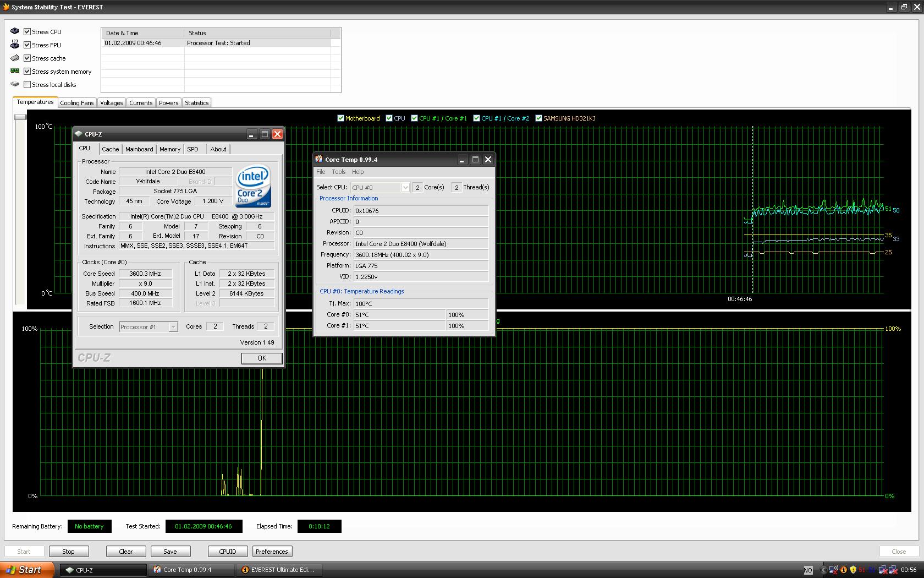The height and width of the screenshot is (578, 924).
Task: Switch to the Cooling Fans tab
Action: coord(77,103)
